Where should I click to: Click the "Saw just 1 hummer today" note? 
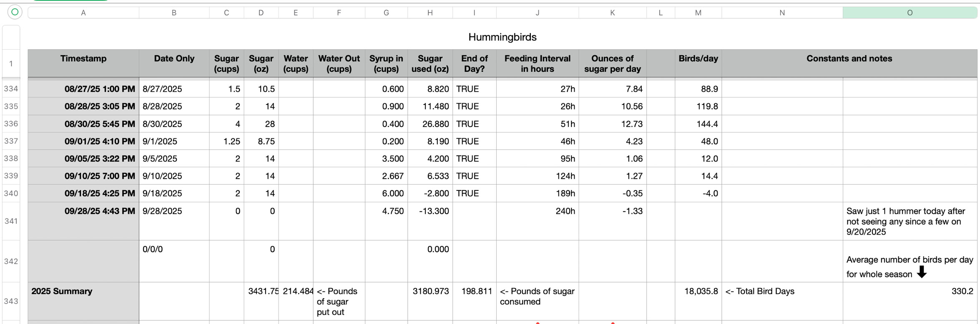tap(905, 221)
